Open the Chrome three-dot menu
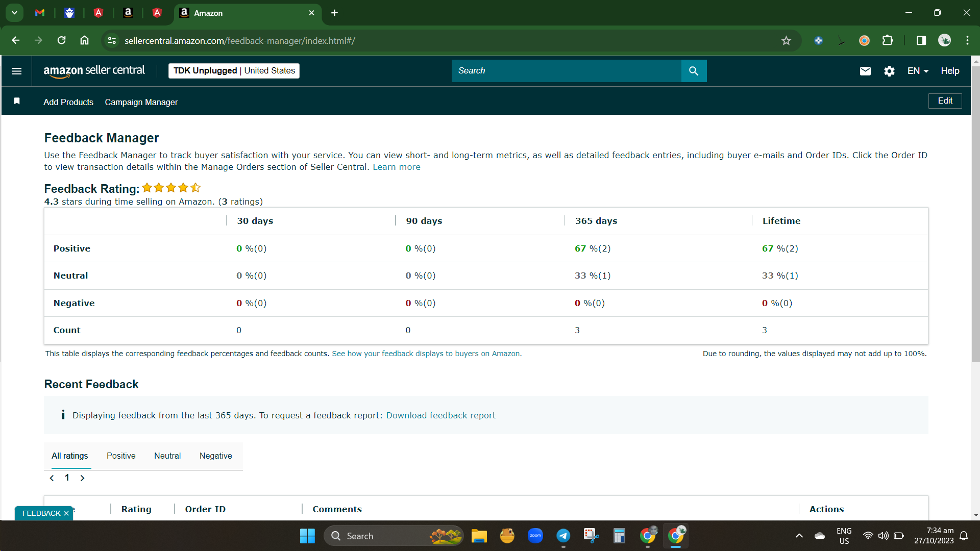The image size is (980, 551). pos(967,40)
